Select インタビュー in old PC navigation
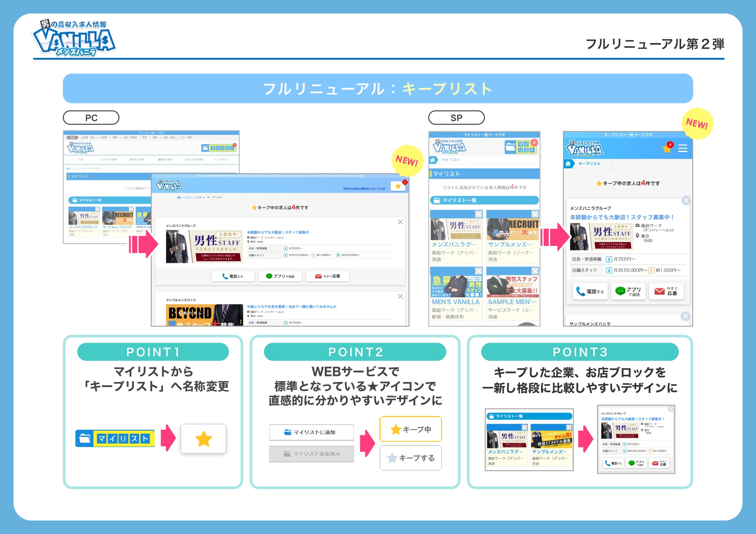The image size is (756, 534). [221, 160]
